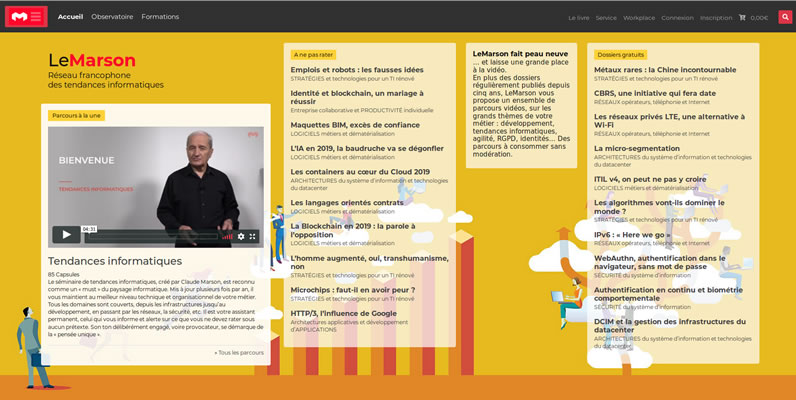The height and width of the screenshot is (400, 796).
Task: Click LeMarson fait peau neuve heading
Action: click(x=520, y=54)
